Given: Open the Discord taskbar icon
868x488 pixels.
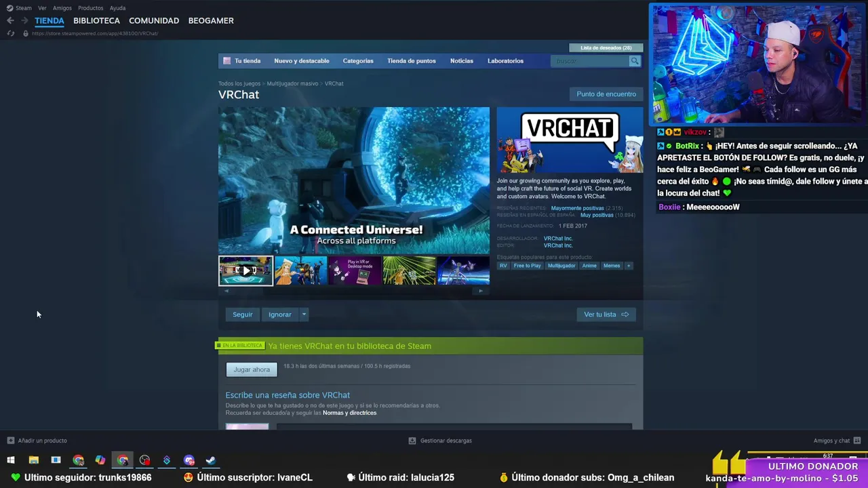Looking at the screenshot, I should point(189,460).
